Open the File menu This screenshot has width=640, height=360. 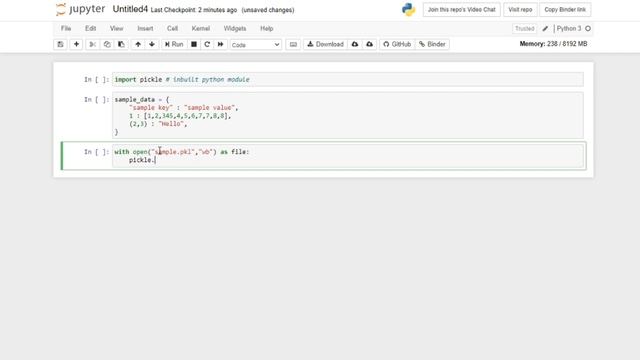(x=66, y=29)
